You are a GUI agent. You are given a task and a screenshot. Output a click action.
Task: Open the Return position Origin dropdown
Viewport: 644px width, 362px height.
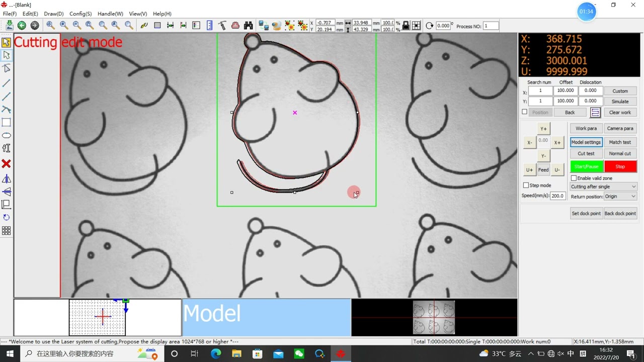620,197
